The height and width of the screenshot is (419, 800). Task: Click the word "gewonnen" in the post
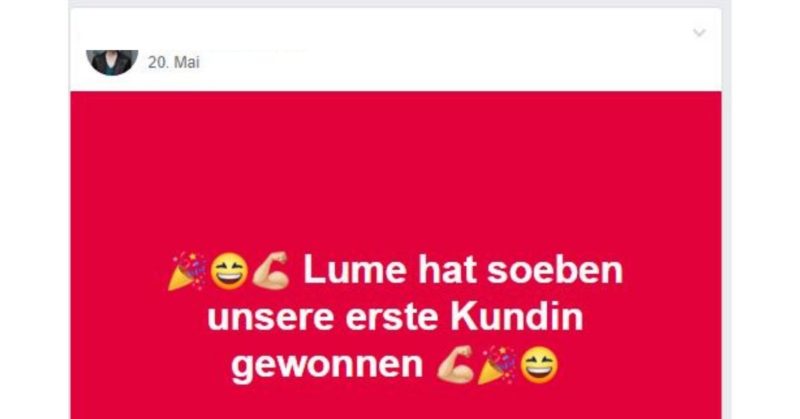coord(327,366)
